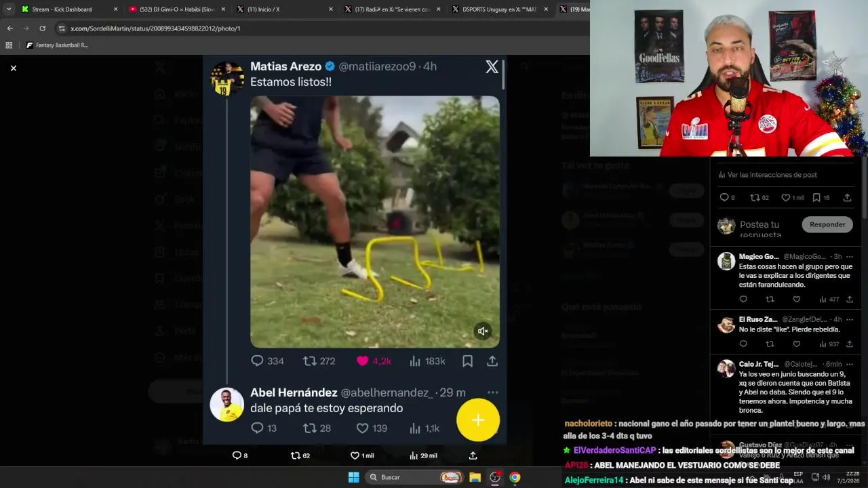The image size is (868, 488).
Task: Open El Ruso Za profile avatar
Action: 726,324
